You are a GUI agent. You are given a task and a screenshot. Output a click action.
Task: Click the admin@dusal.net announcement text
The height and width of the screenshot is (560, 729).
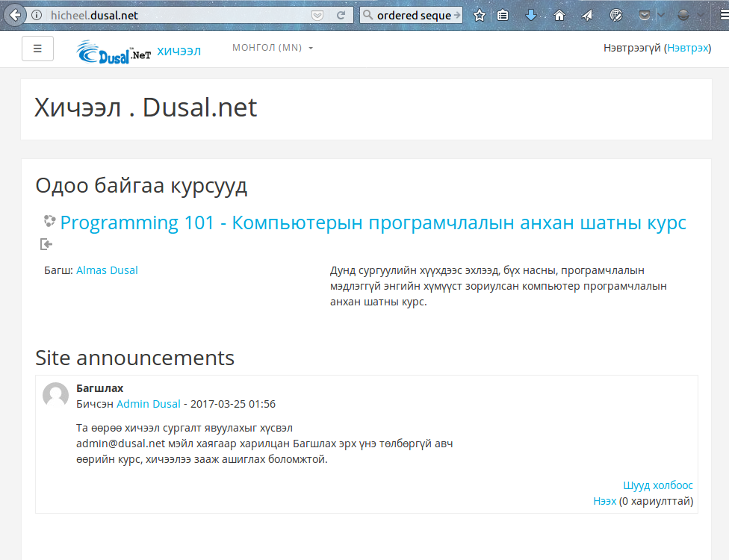pyautogui.click(x=264, y=444)
